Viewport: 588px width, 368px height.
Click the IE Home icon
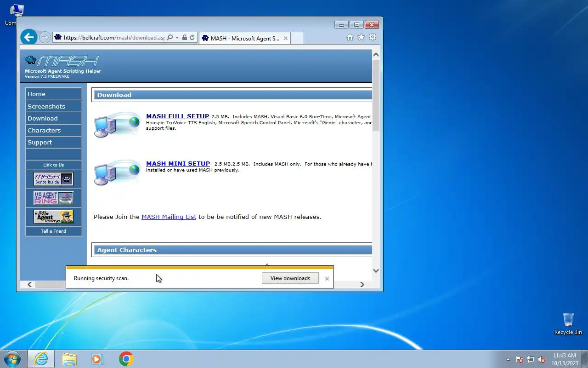pyautogui.click(x=350, y=37)
